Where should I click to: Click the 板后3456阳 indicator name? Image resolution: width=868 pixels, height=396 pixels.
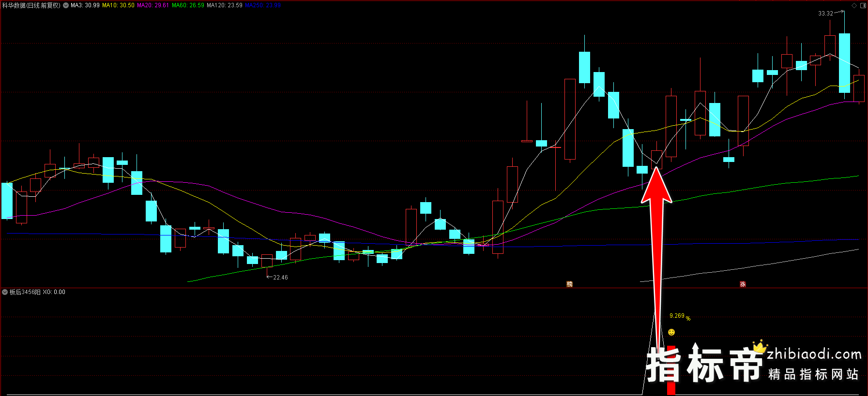click(x=25, y=292)
